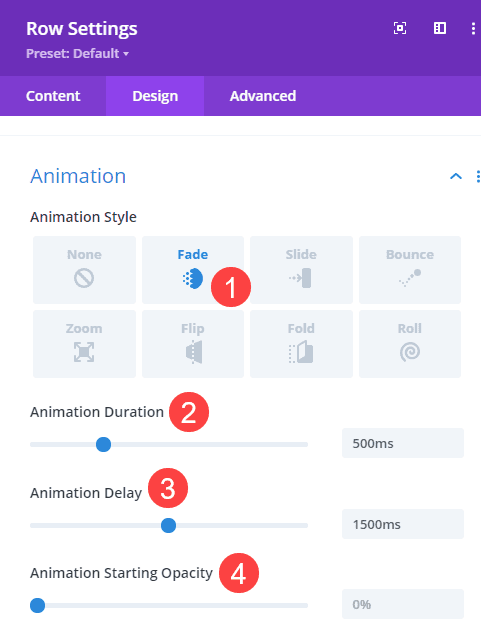Open the Advanced tab
Screen dimensions: 481x643
pos(263,96)
